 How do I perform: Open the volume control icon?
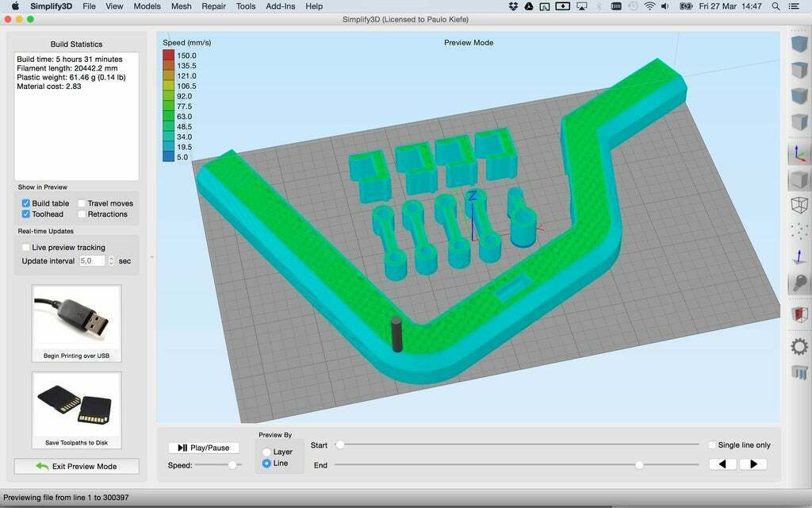point(665,6)
